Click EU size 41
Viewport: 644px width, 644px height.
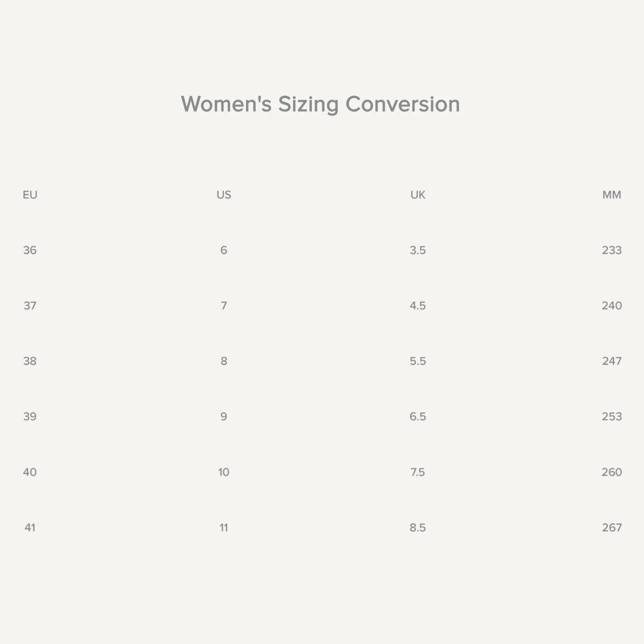[x=30, y=527]
